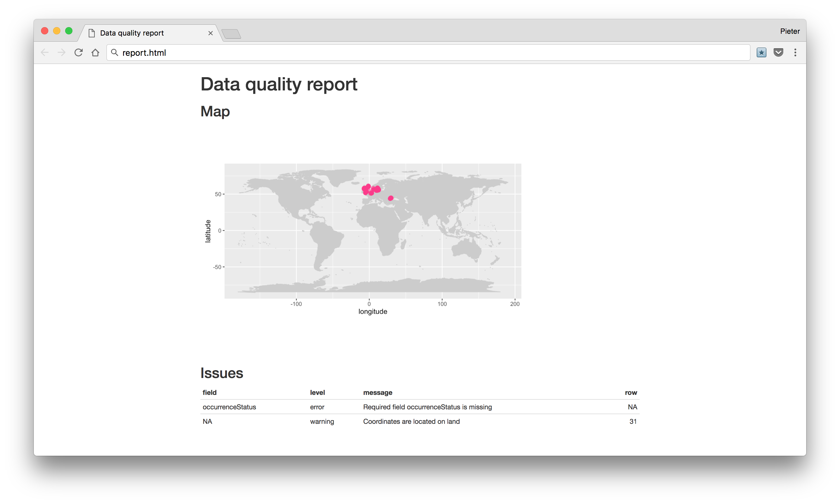
Task: Click the 'row' column header
Action: [x=631, y=392]
